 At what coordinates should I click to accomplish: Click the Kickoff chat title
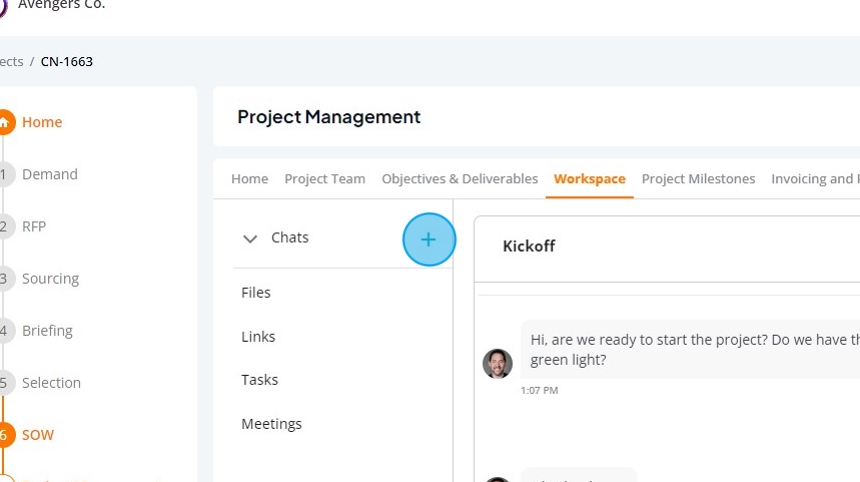pos(529,246)
